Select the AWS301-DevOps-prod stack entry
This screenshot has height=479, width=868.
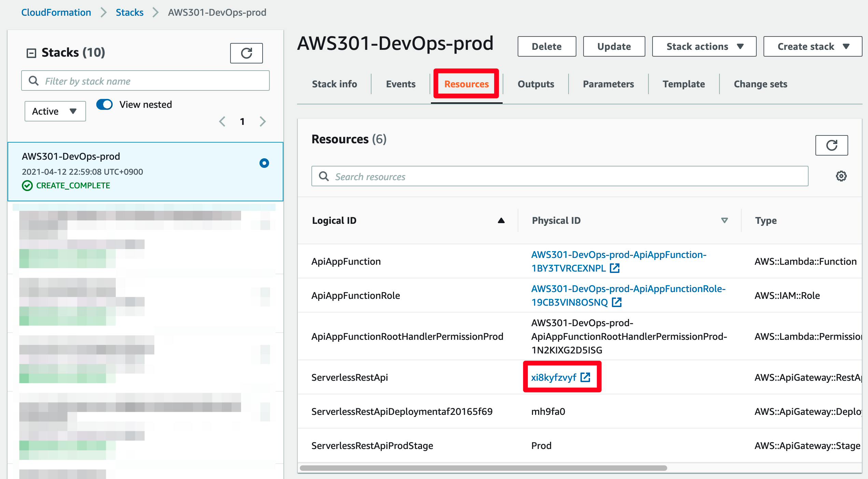145,172
